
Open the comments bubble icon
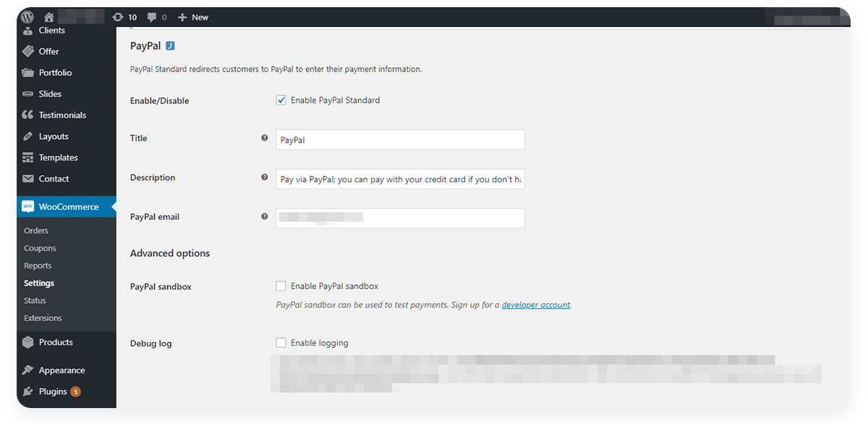[x=152, y=17]
